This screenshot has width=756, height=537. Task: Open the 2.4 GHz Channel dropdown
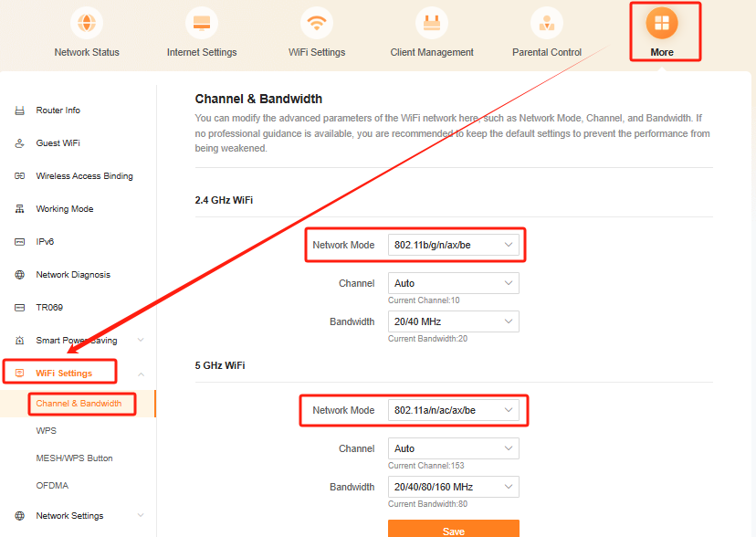454,283
